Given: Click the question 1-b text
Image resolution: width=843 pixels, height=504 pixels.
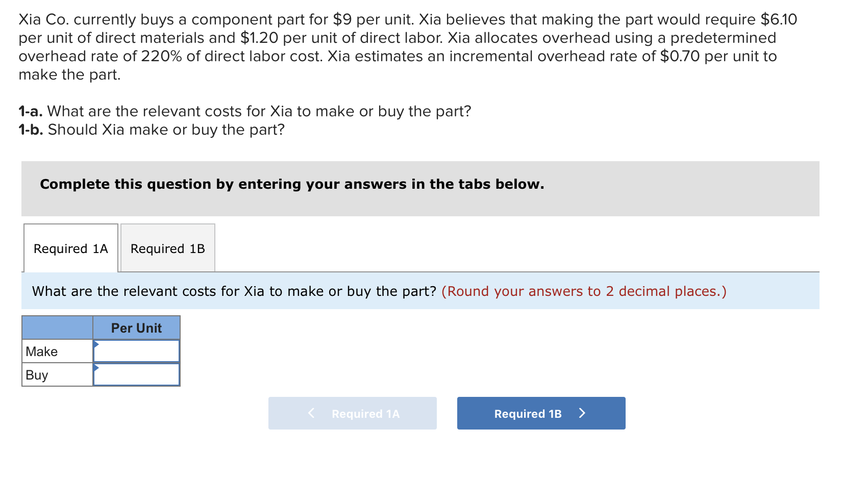Looking at the screenshot, I should point(151,130).
